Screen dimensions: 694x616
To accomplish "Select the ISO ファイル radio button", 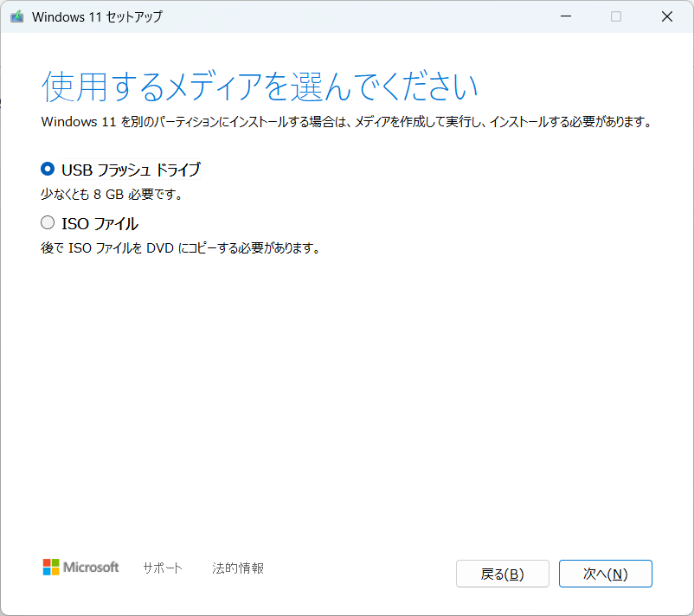I will 48,222.
